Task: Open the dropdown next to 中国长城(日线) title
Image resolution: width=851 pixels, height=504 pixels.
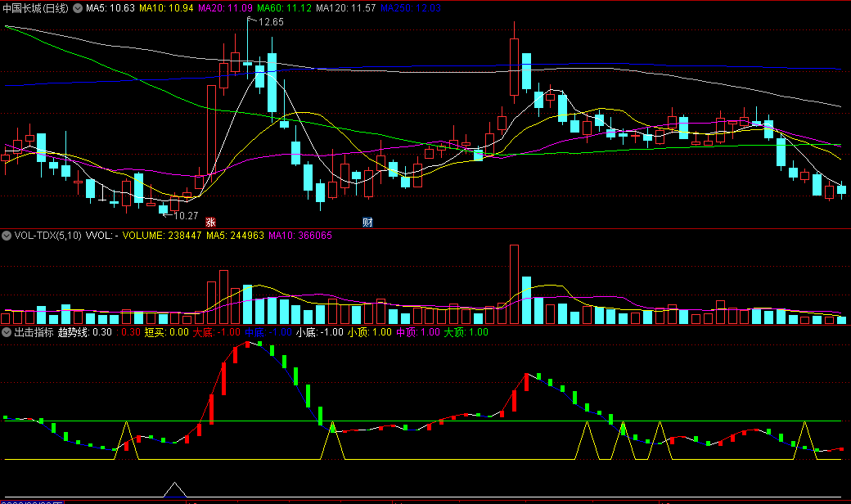Action: [x=78, y=8]
